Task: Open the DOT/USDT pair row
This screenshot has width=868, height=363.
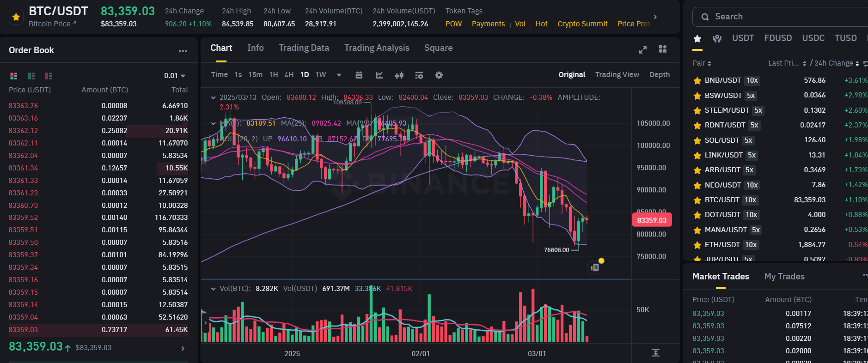Action: [x=780, y=215]
